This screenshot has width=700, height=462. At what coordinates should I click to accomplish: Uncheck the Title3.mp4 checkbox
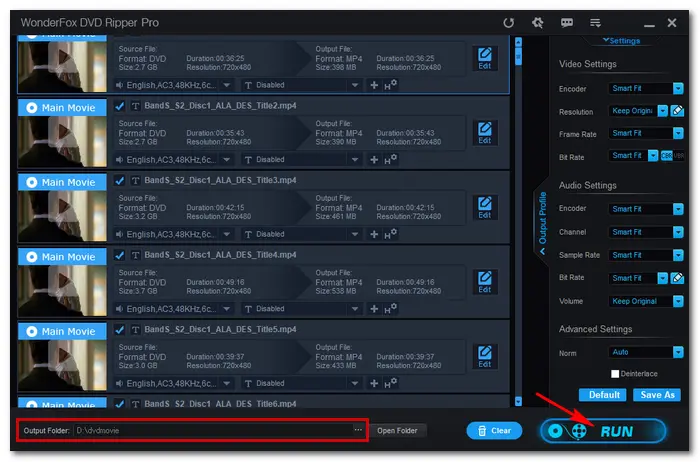click(119, 181)
